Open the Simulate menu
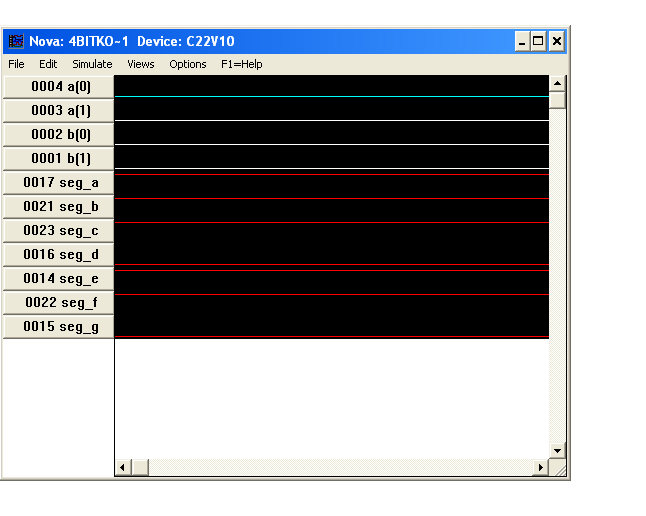 pos(92,64)
